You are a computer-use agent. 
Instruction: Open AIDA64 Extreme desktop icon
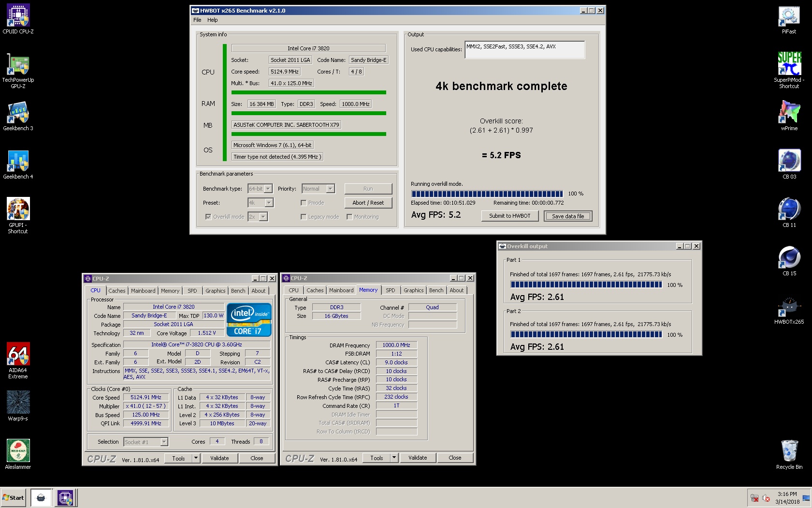(x=18, y=361)
